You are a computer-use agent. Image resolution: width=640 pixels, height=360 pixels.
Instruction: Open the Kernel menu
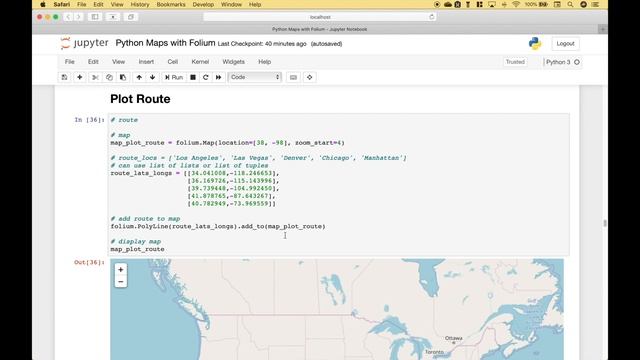(x=200, y=62)
